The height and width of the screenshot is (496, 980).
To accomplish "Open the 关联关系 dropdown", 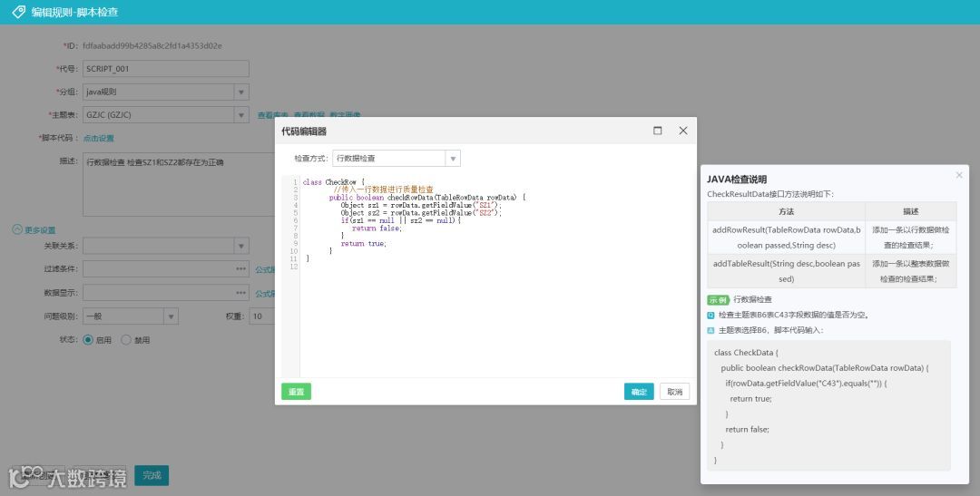I will [x=166, y=246].
